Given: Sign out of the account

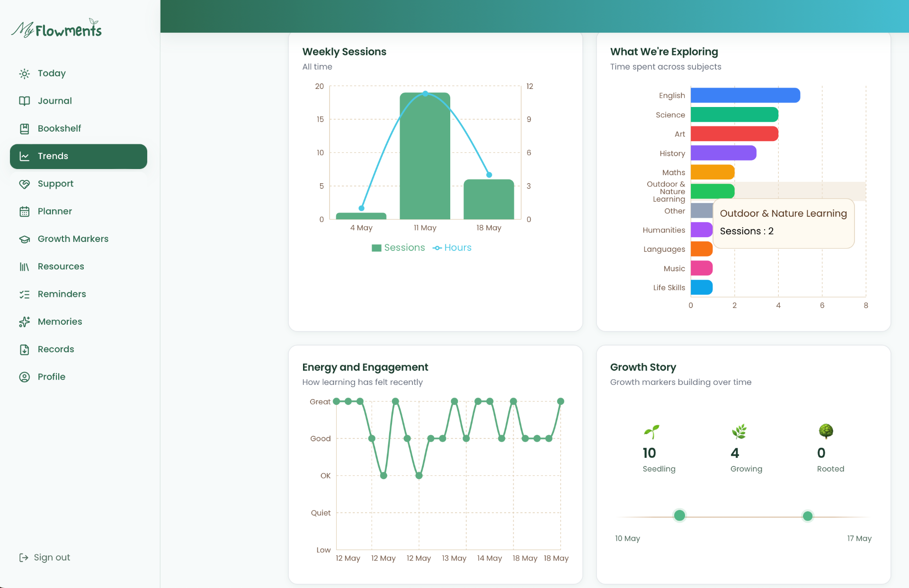Looking at the screenshot, I should tap(45, 557).
